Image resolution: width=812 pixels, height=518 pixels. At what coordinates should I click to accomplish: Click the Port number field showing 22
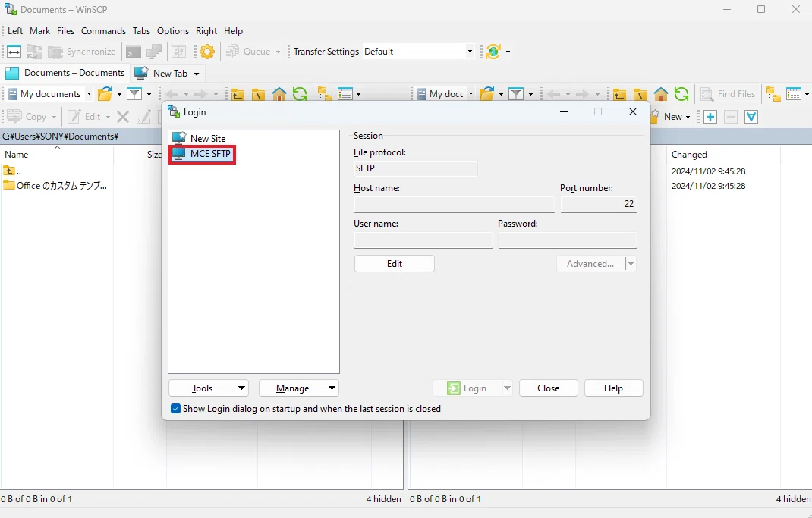pos(599,204)
